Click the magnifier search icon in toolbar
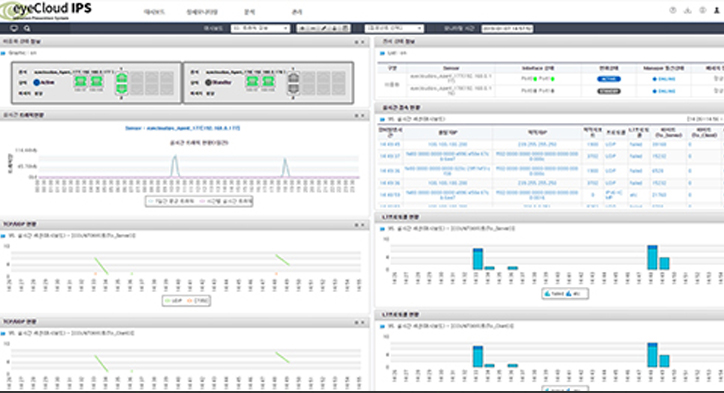The image size is (724, 393). point(27,28)
